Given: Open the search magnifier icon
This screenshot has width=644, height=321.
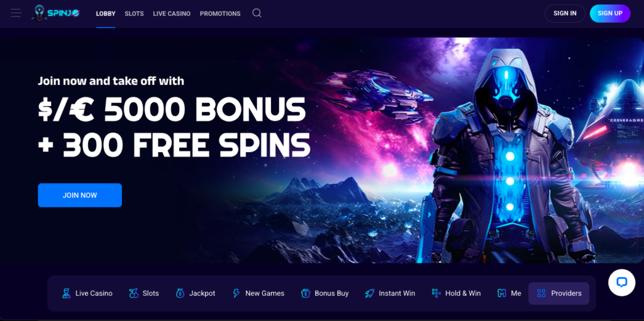Looking at the screenshot, I should [257, 13].
